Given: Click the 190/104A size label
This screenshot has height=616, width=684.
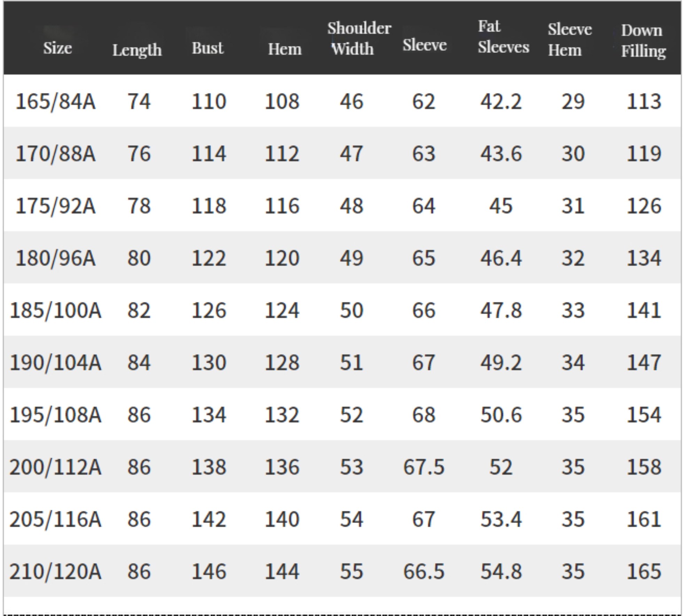Looking at the screenshot, I should tap(55, 362).
